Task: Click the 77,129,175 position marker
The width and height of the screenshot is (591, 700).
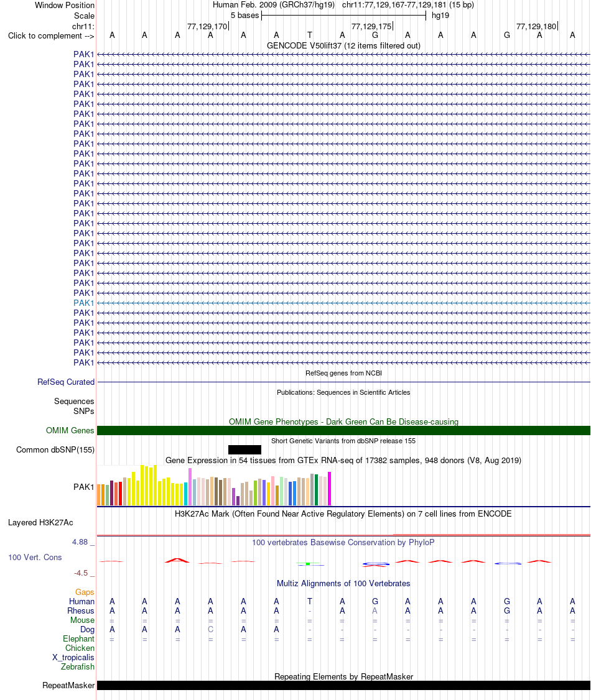Action: pyautogui.click(x=371, y=27)
